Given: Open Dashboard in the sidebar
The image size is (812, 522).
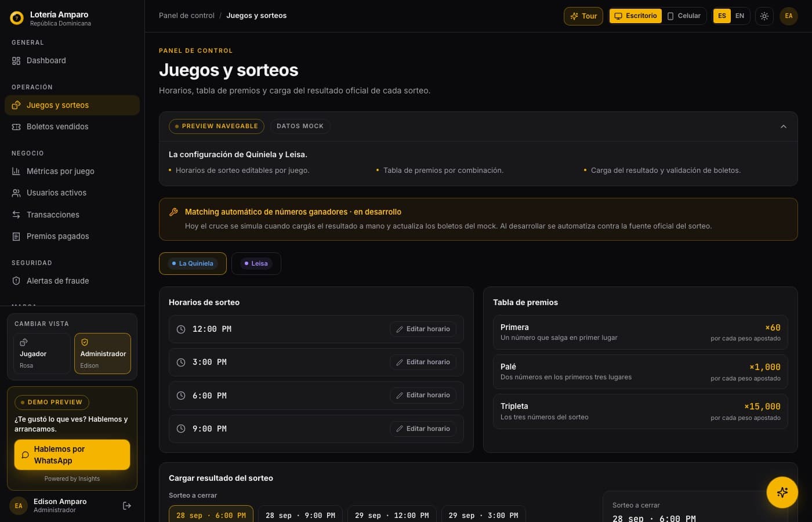Looking at the screenshot, I should coord(72,61).
